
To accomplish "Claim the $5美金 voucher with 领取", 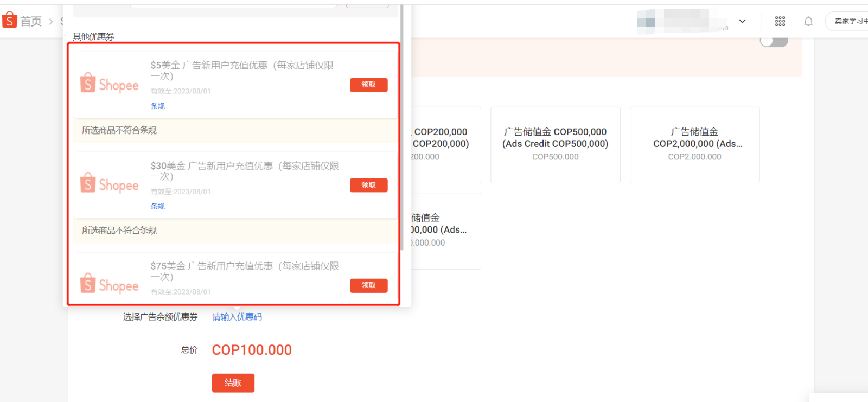I will 368,85.
